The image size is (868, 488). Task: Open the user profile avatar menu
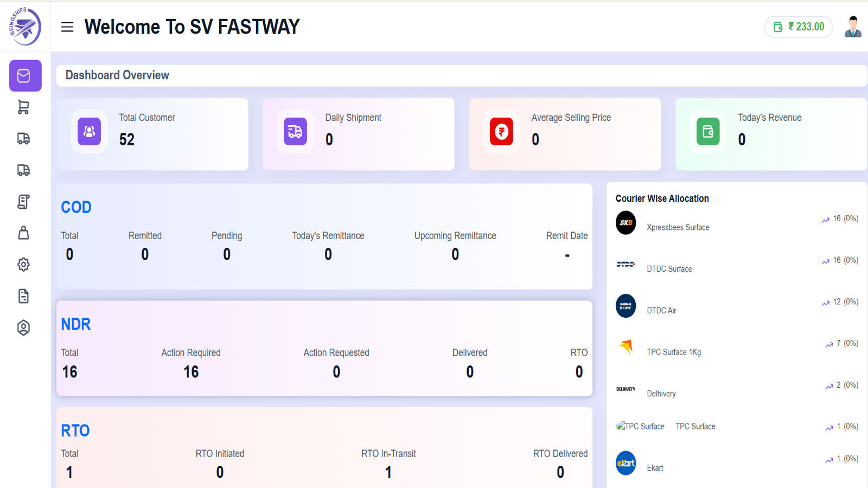(853, 27)
